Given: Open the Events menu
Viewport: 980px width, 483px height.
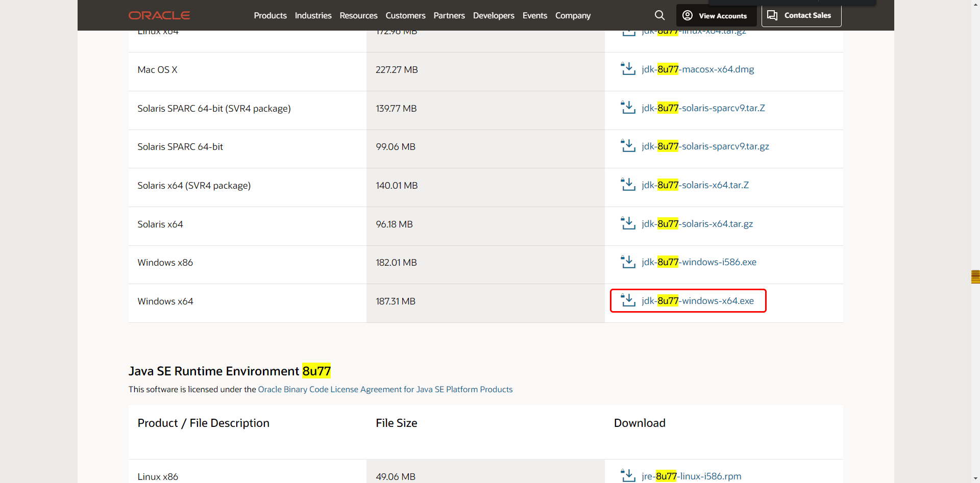Looking at the screenshot, I should [x=534, y=15].
